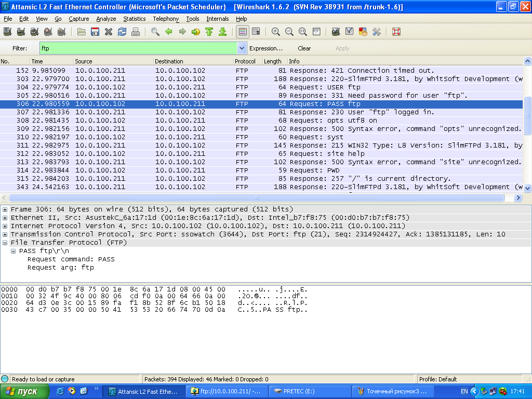Switch to PRETEC (E:) taskbar window
This screenshot has width=532, height=399.
tap(310, 392)
